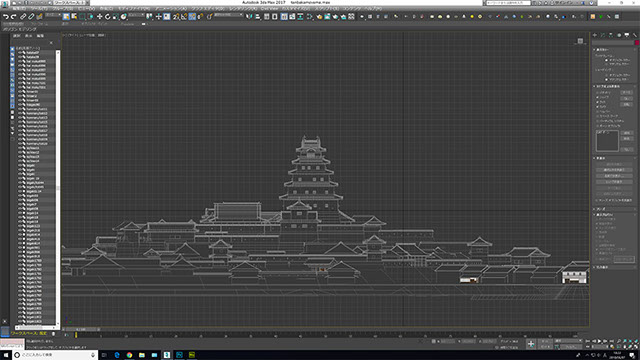The image size is (640, 360).
Task: Toggle the Scene Explorer toolbar icon
Action: tap(267, 17)
